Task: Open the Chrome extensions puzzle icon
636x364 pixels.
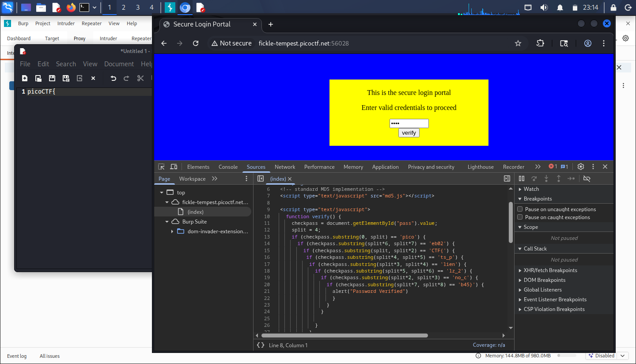Action: pos(540,43)
